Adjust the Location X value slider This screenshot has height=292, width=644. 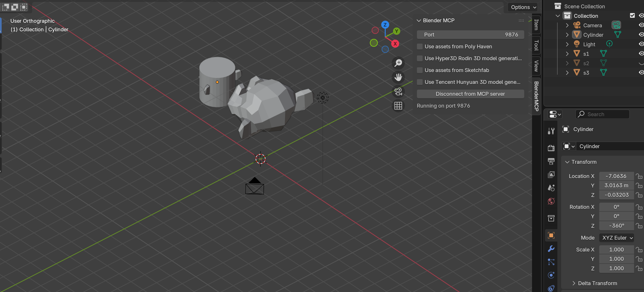(x=616, y=176)
